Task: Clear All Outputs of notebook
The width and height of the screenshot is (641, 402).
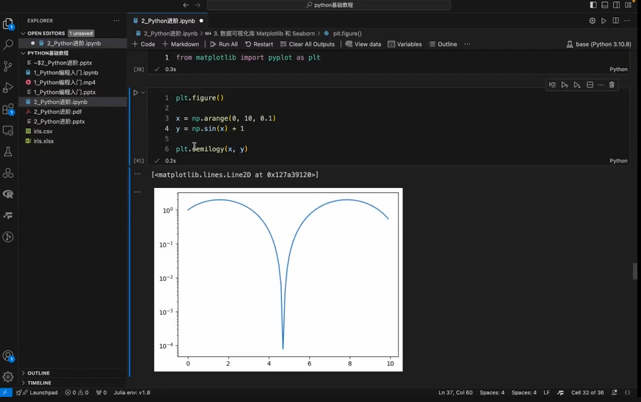Action: 307,44
